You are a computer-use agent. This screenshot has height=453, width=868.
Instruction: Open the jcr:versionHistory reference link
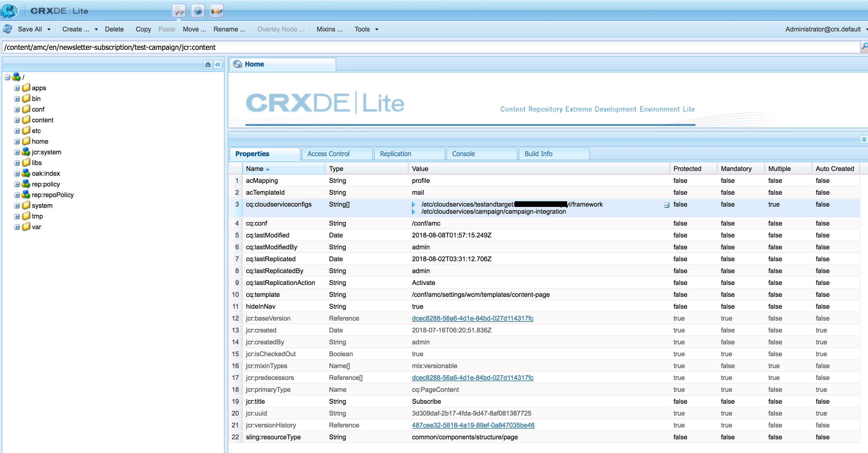pyautogui.click(x=473, y=425)
